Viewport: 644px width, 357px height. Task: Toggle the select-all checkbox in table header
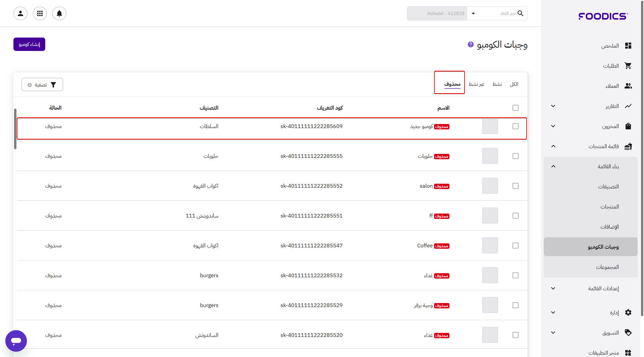click(x=516, y=108)
